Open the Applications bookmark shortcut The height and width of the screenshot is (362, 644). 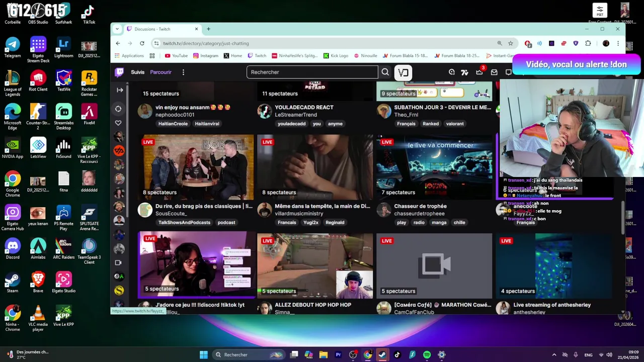pos(129,56)
